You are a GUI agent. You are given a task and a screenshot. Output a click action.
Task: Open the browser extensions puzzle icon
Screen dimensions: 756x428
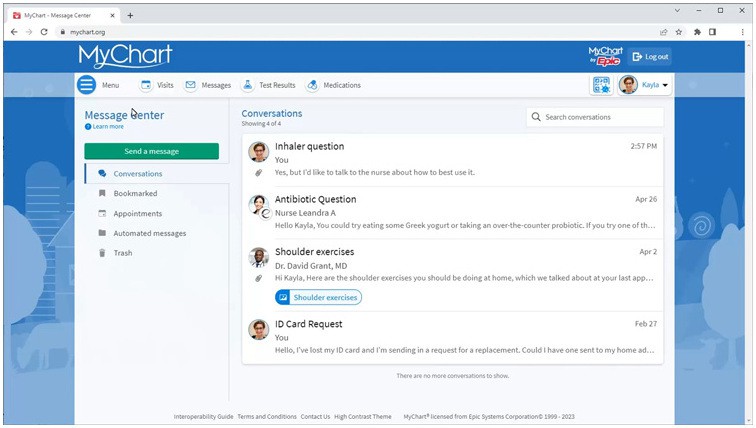(697, 32)
